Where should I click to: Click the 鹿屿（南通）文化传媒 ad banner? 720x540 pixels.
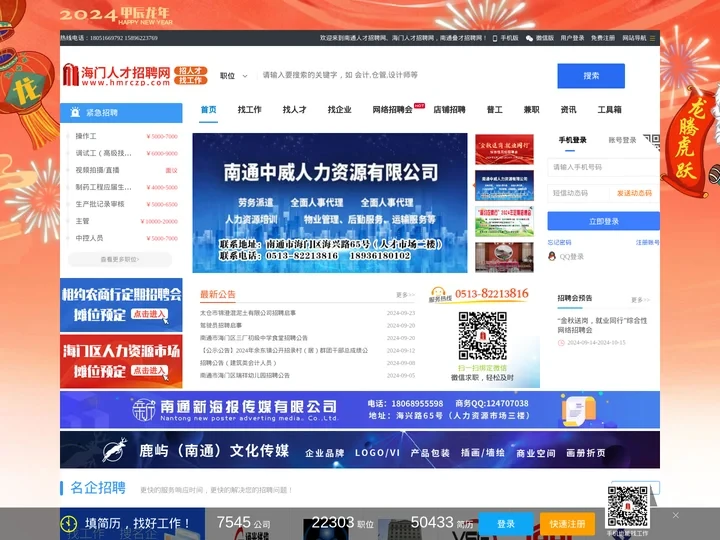pos(360,450)
